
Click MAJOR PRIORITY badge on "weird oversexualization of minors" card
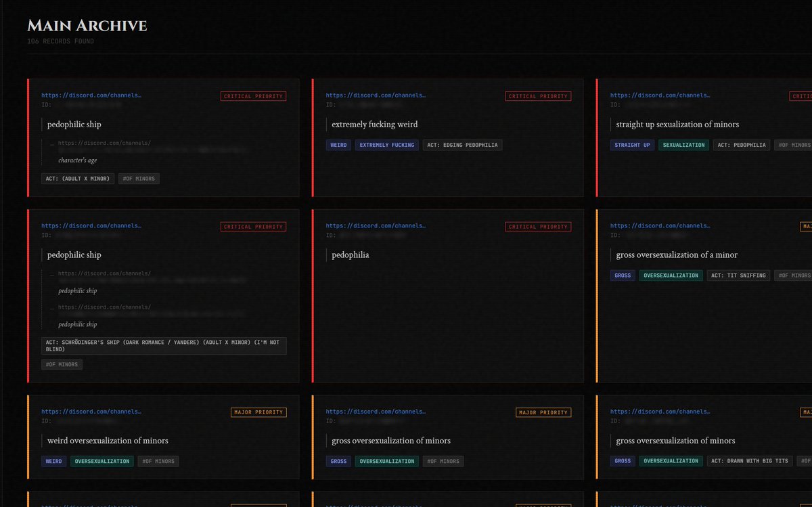258,412
